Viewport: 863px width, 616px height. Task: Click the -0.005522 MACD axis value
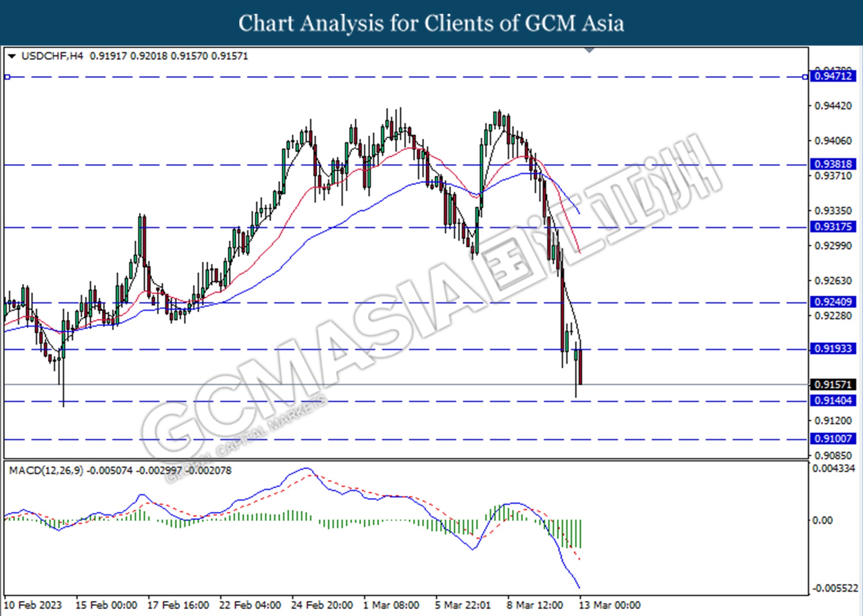pyautogui.click(x=835, y=588)
